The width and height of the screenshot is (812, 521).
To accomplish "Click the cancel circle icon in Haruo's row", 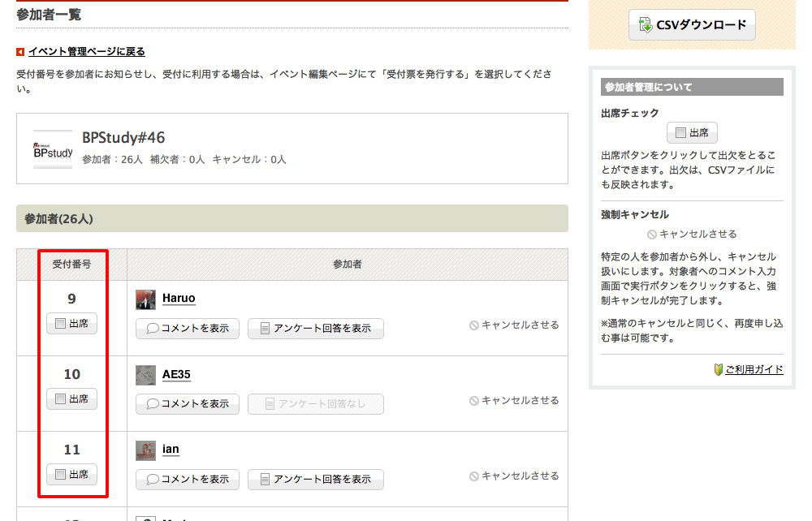I will click(x=474, y=325).
